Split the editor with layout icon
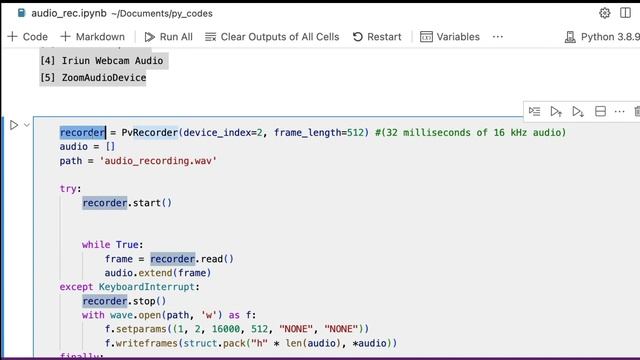 point(625,13)
